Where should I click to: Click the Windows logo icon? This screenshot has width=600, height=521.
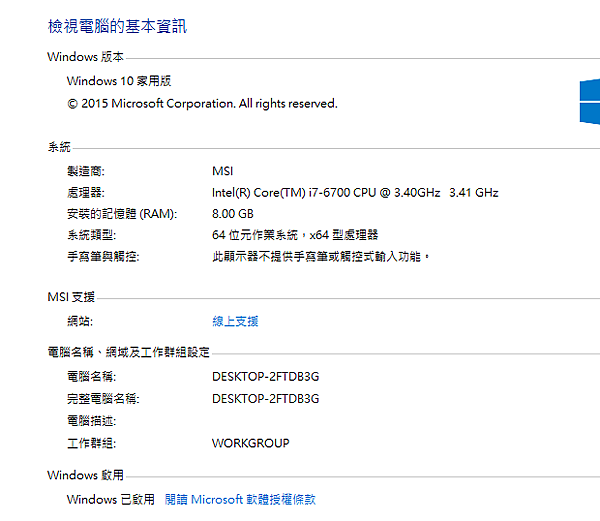589,102
